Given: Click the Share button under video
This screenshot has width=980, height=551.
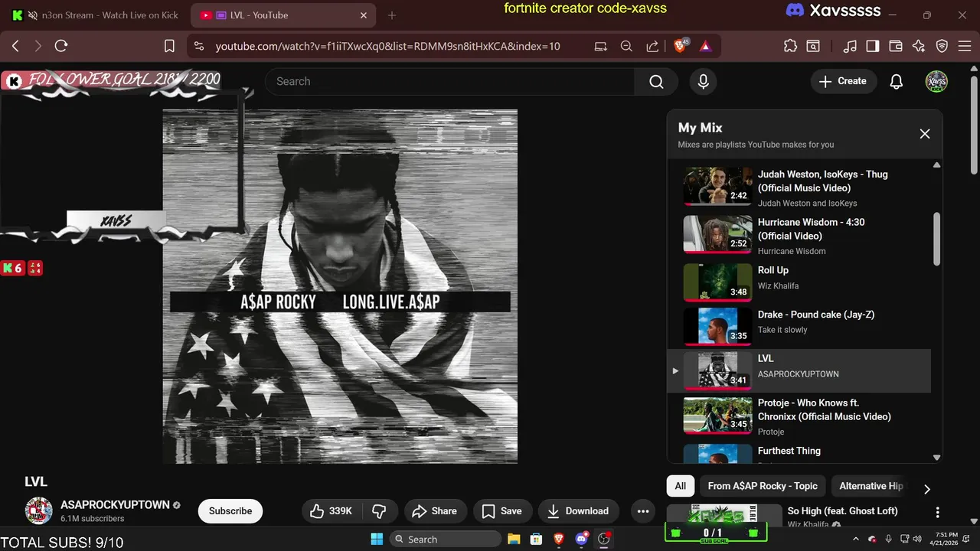Looking at the screenshot, I should [435, 511].
